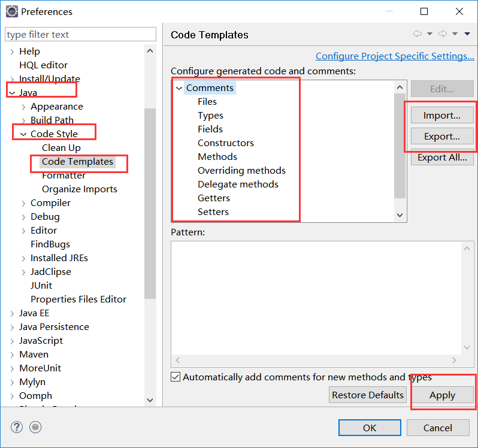
Task: Expand the Installed JREs node
Action: click(23, 258)
